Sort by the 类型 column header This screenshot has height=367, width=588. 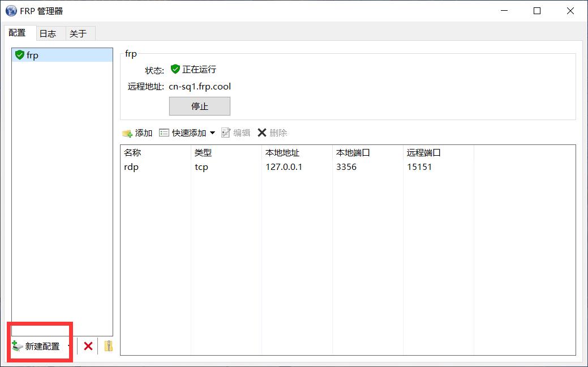point(226,153)
